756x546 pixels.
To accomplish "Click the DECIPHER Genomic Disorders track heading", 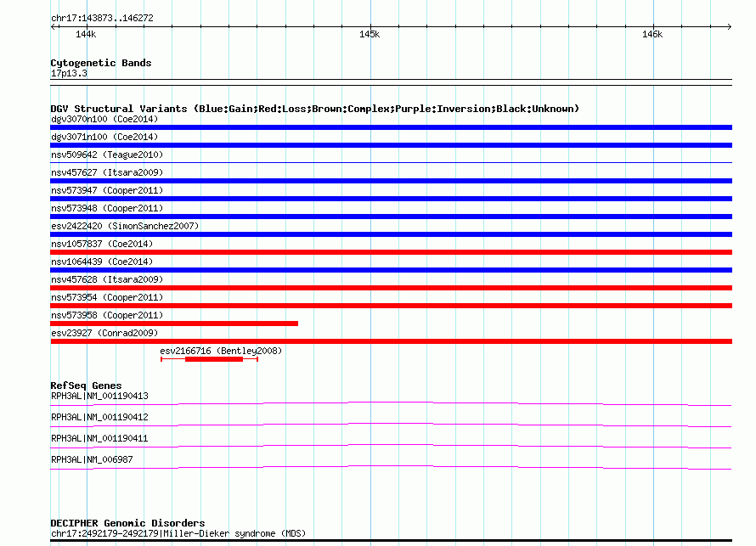I will pyautogui.click(x=127, y=523).
